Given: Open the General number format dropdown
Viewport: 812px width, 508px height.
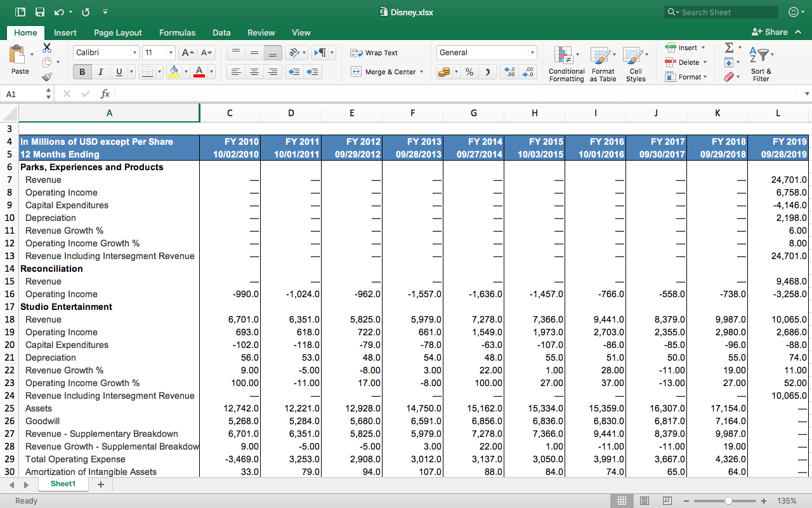Looking at the screenshot, I should pos(532,53).
